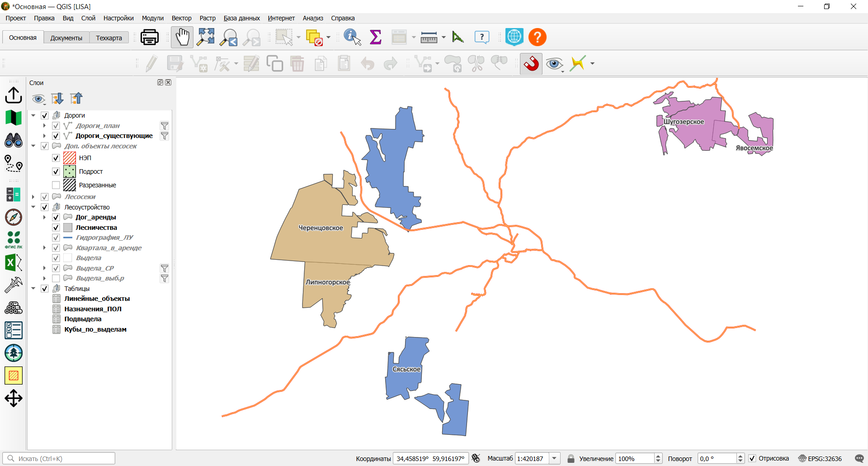Uncheck the Лесничества layer checkbox
Viewport: 868px width, 466px height.
coord(56,228)
